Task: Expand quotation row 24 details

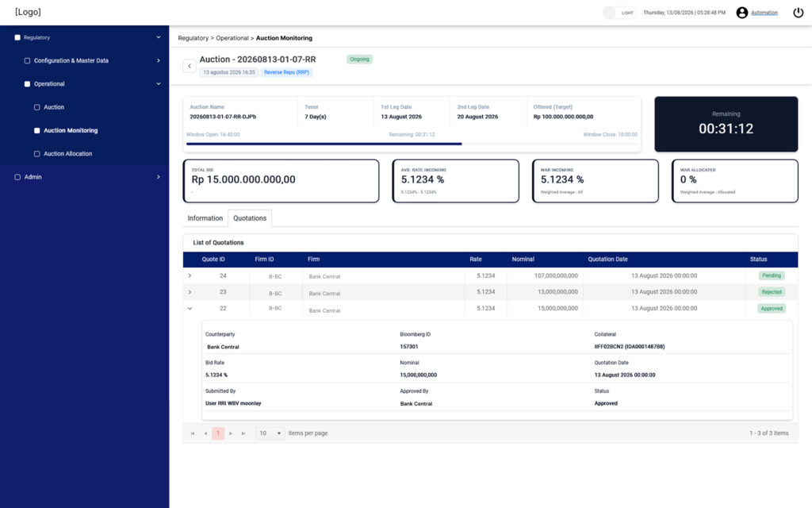Action: tap(190, 275)
